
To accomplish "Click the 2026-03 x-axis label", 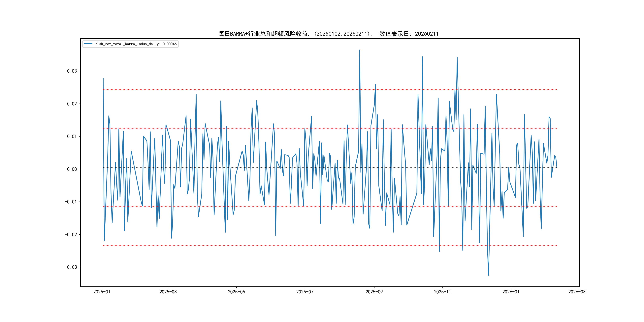I will pos(577,292).
